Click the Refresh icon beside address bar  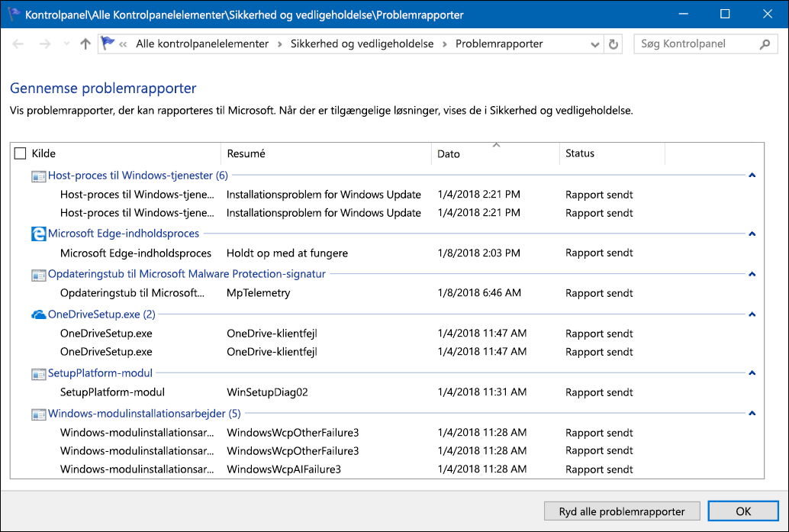click(613, 44)
